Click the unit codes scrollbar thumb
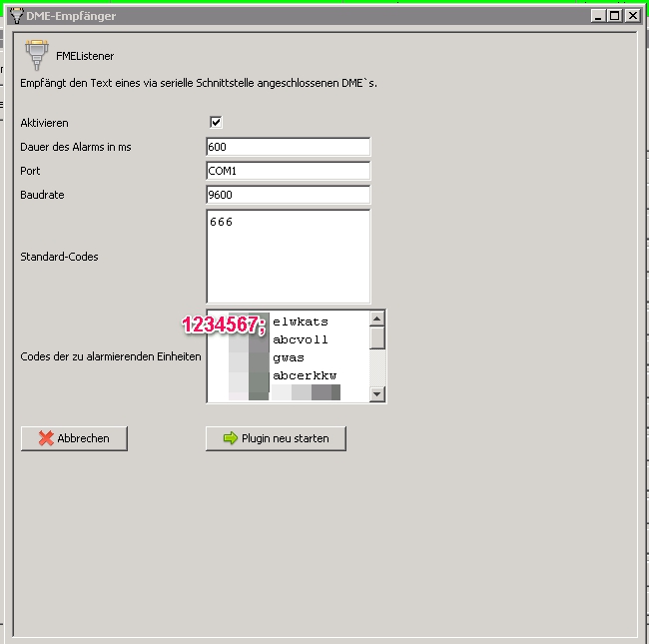 [377, 338]
